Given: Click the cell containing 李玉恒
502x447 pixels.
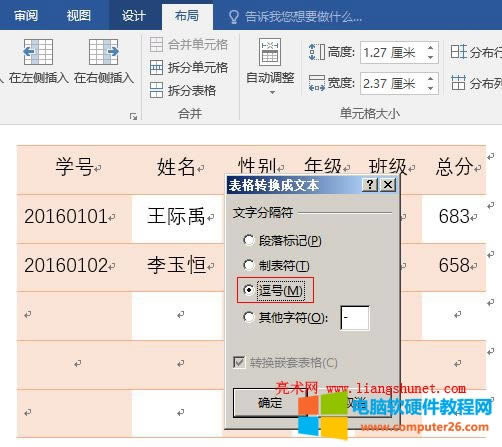Looking at the screenshot, I should [178, 267].
